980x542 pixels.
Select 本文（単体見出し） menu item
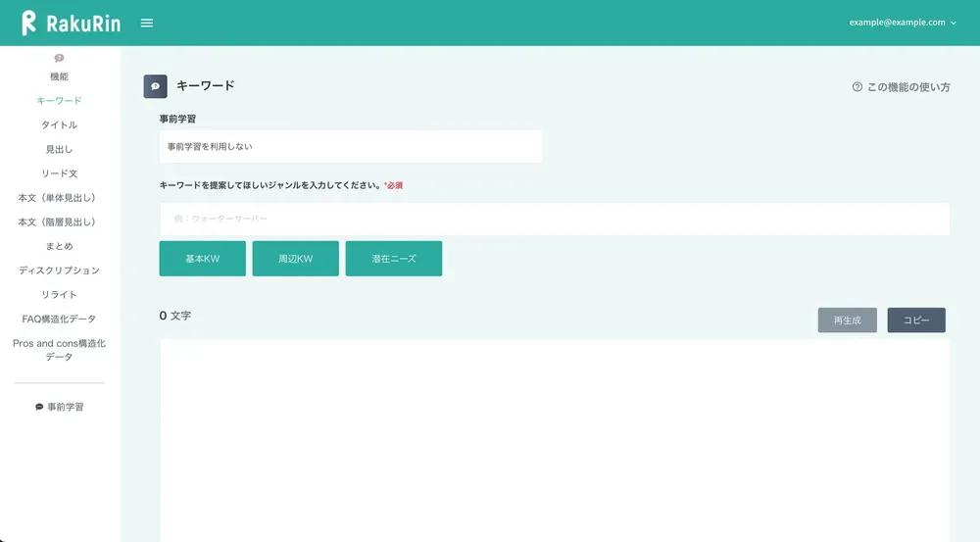point(59,198)
